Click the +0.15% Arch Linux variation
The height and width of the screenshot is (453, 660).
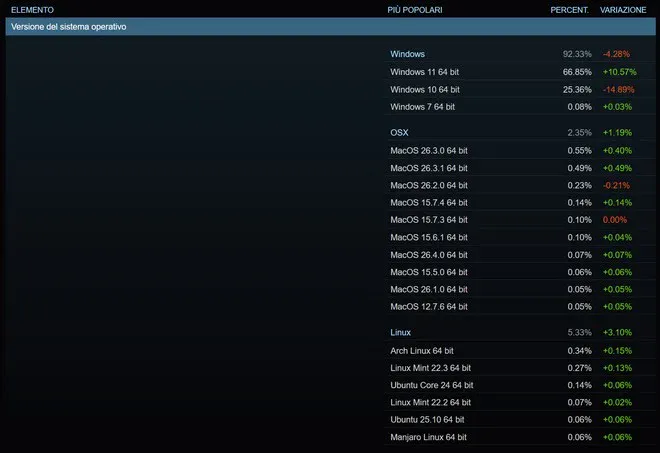click(617, 351)
